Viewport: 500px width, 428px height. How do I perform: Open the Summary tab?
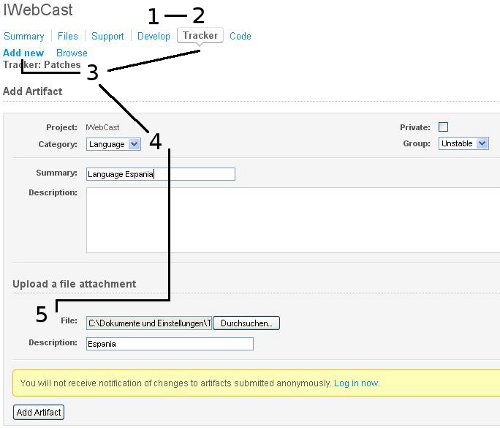click(24, 36)
